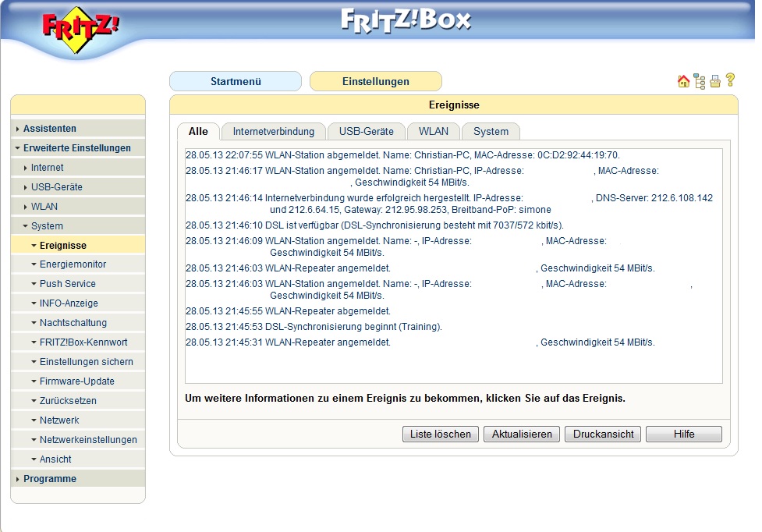
Task: Select the Alle events tab
Action: [x=198, y=131]
